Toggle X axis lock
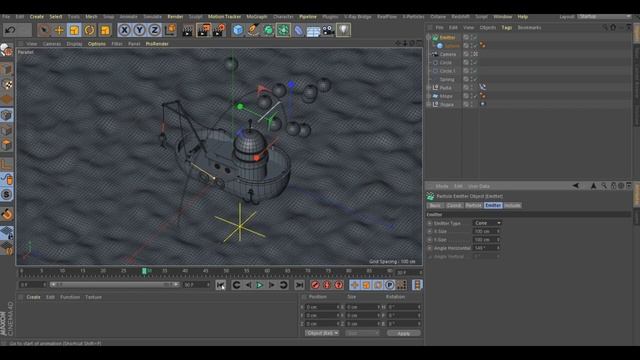640x360 pixels. pyautogui.click(x=124, y=30)
